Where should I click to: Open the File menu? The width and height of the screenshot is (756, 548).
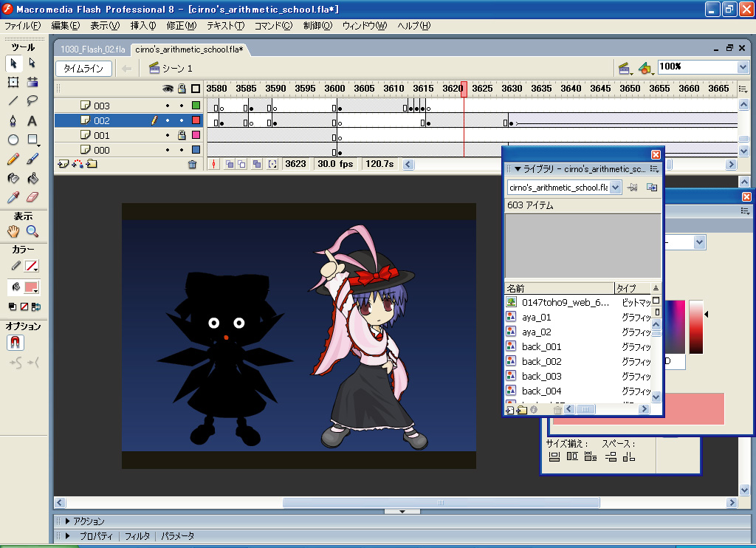click(x=23, y=26)
